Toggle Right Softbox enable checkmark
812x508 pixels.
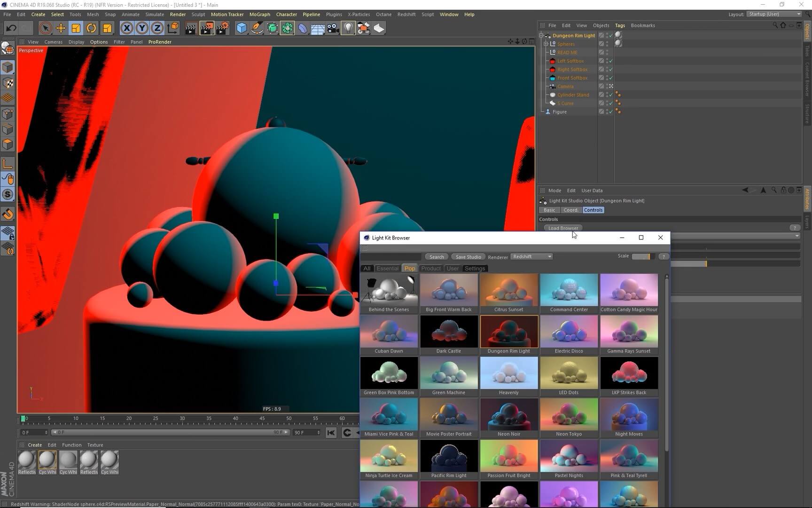[611, 70]
